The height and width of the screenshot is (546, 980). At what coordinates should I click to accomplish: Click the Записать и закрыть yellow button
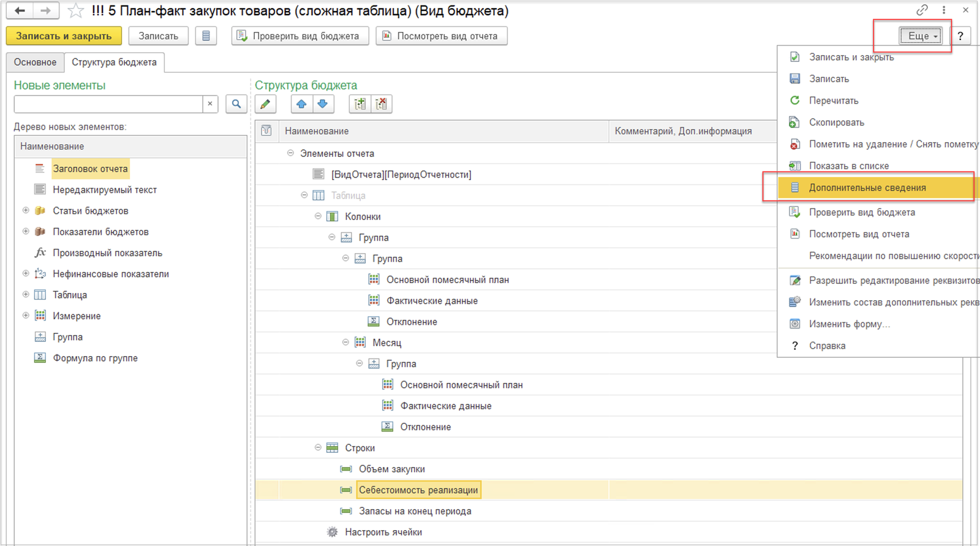[x=64, y=36]
